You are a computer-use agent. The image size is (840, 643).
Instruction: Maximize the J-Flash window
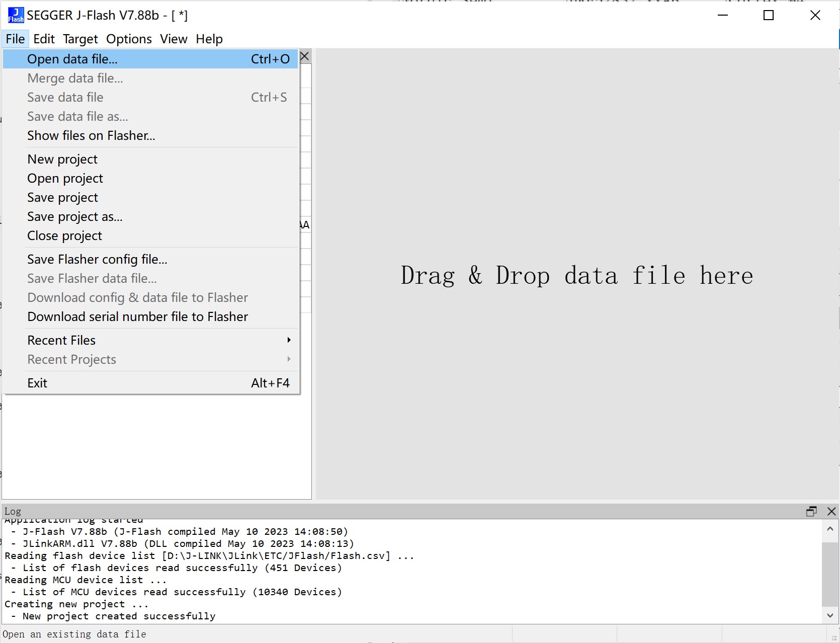[769, 15]
